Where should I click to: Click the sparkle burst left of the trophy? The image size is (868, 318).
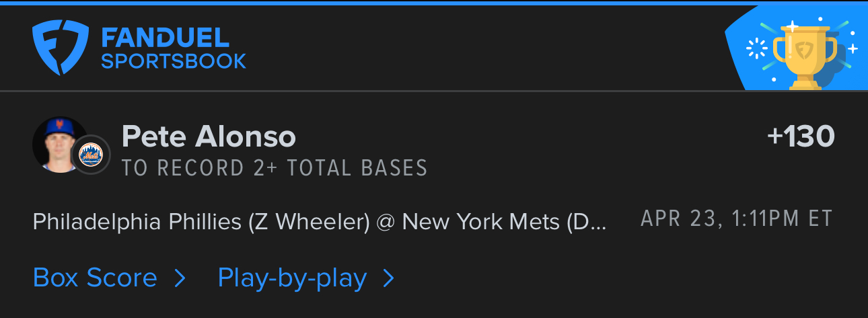coord(758,48)
